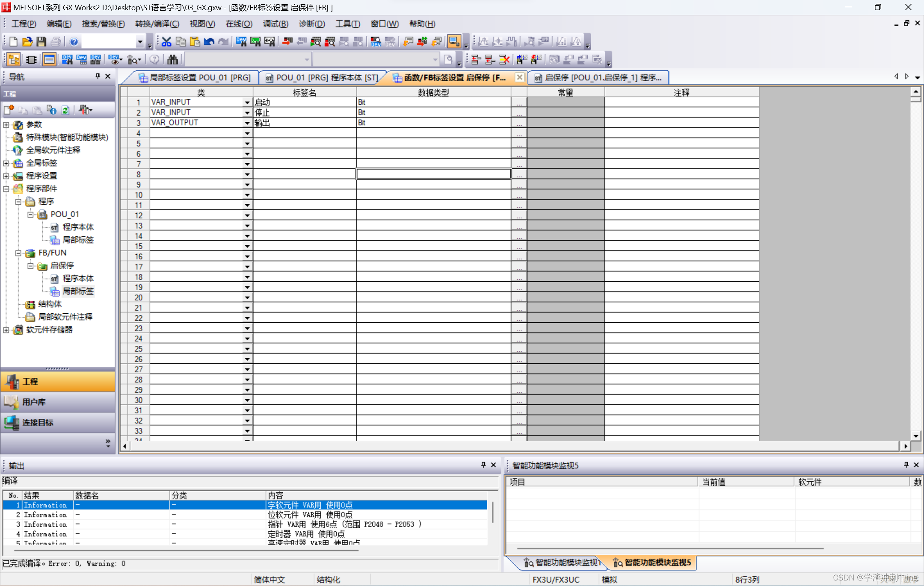Toggle the output window view icon

coord(50,59)
